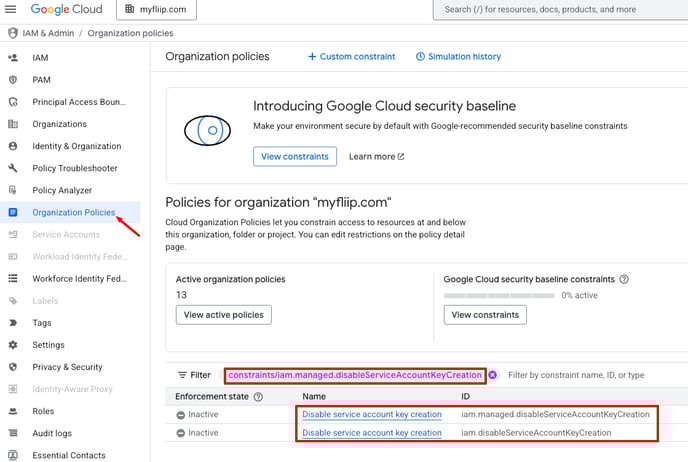
Task: Click the Roles hat icon
Action: (13, 411)
